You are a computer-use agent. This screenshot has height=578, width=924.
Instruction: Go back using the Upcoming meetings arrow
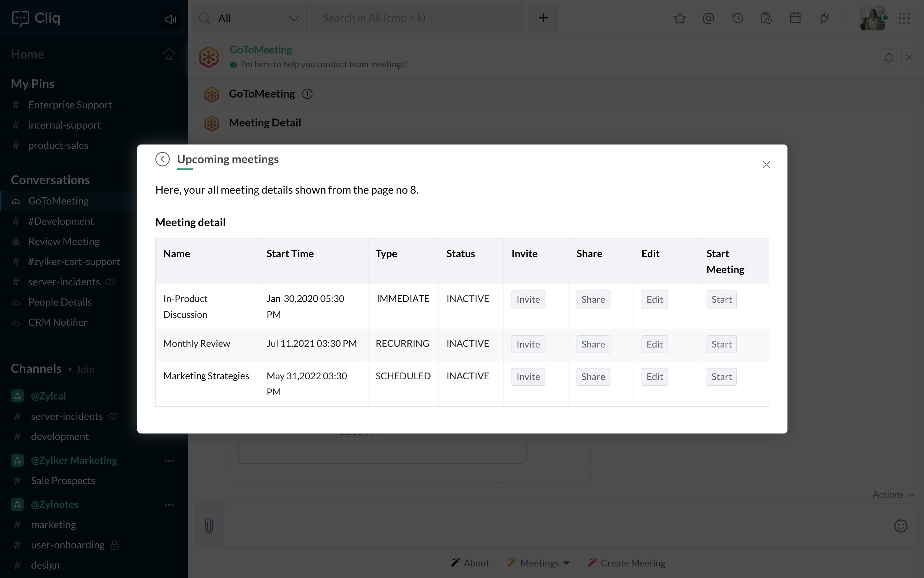(x=163, y=159)
